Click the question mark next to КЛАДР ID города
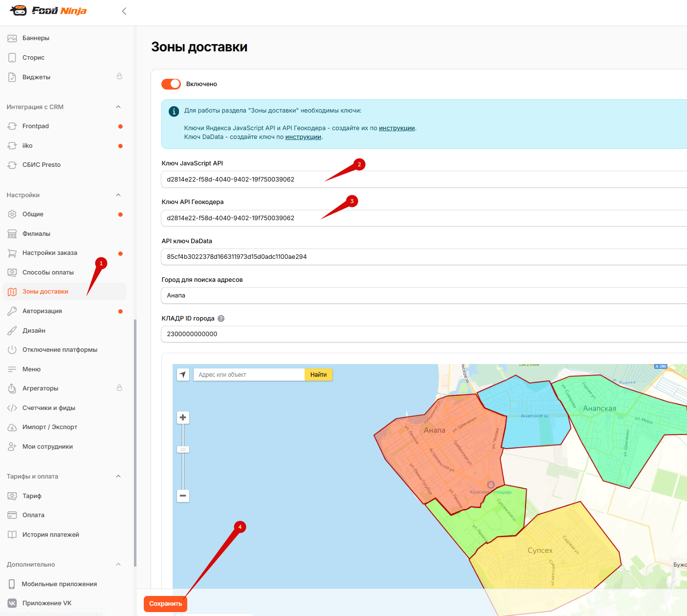The height and width of the screenshot is (616, 687). click(221, 319)
